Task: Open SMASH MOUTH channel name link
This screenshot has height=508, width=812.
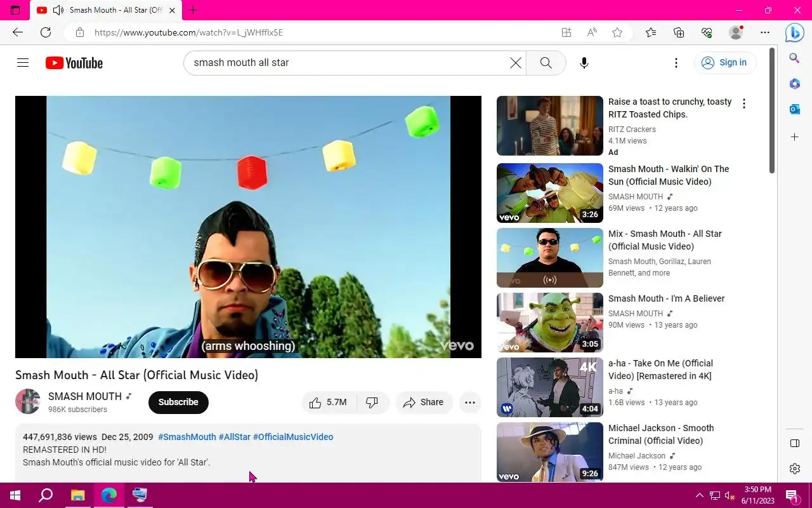Action: pyautogui.click(x=85, y=396)
